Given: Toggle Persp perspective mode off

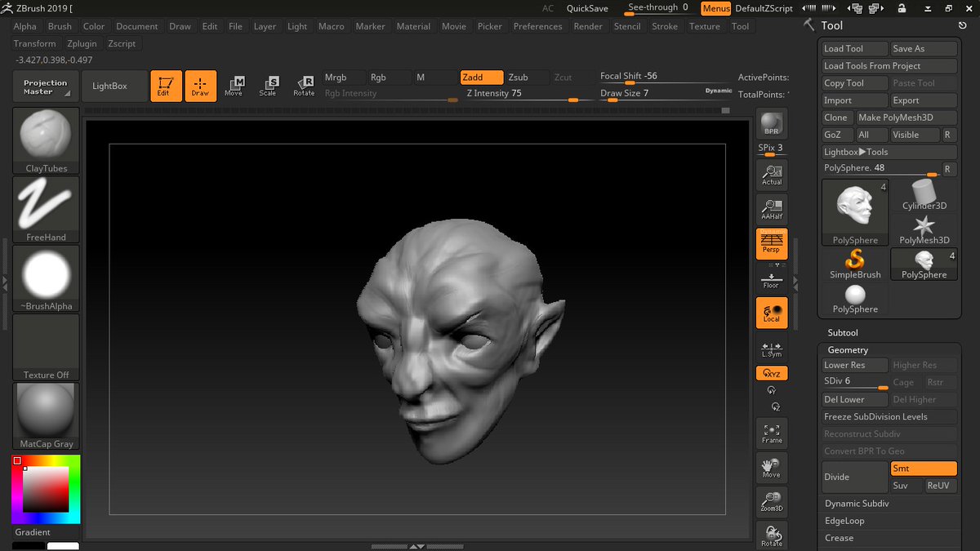Looking at the screenshot, I should click(772, 243).
